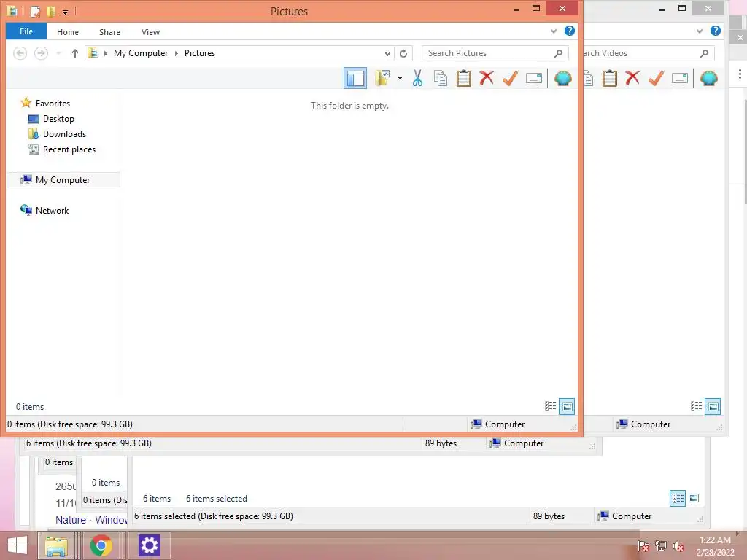The image size is (747, 560).
Task: Click the Action Center flag tray icon
Action: [642, 545]
